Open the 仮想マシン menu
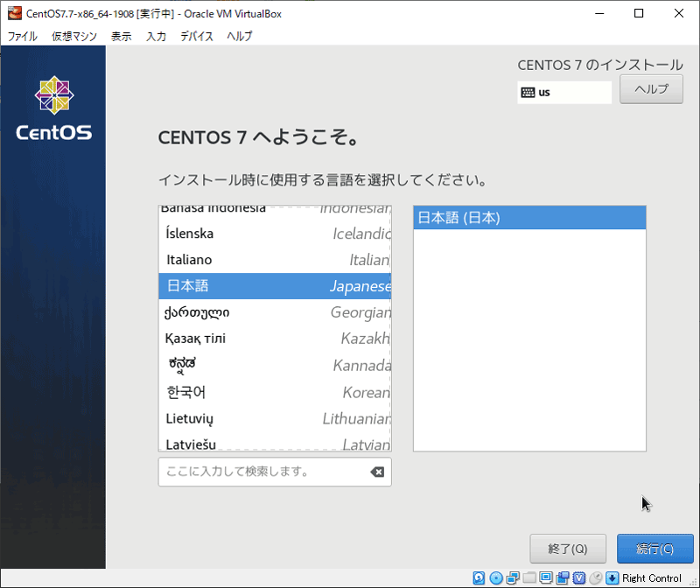This screenshot has height=588, width=700. click(74, 36)
